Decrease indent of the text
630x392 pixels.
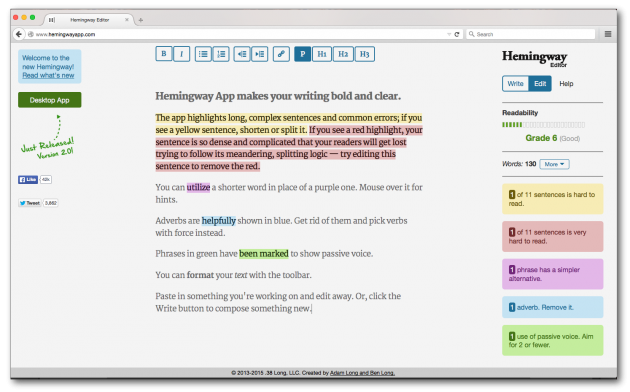[x=242, y=54]
